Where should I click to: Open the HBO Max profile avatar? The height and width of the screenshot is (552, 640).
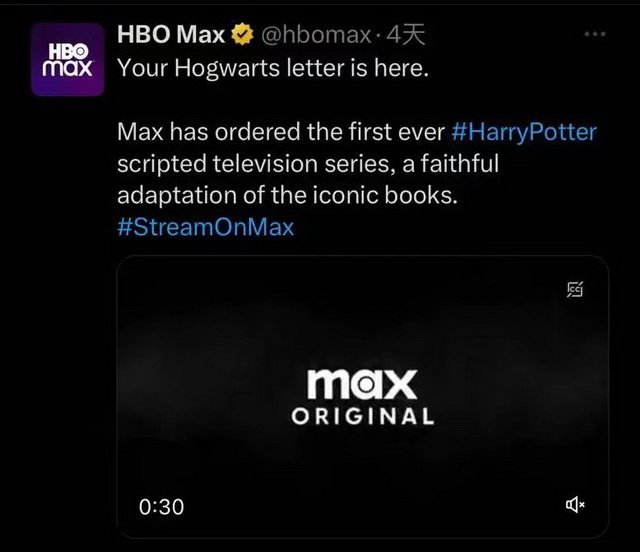point(68,60)
